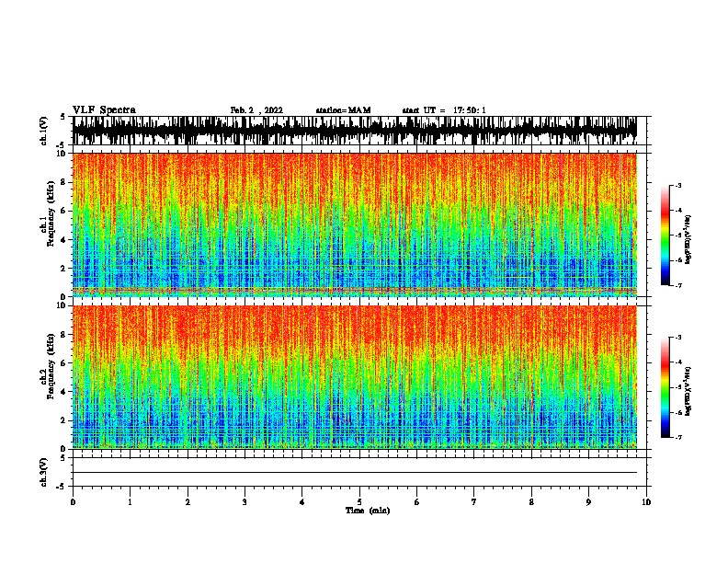Click time axis tick label 8
The height and width of the screenshot is (563, 728).
(531, 502)
